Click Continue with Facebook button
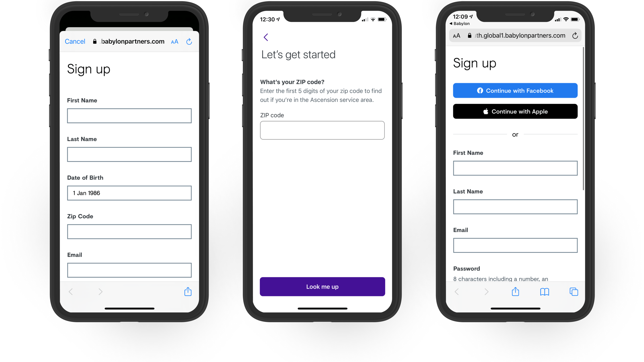644x362 pixels. [x=515, y=90]
